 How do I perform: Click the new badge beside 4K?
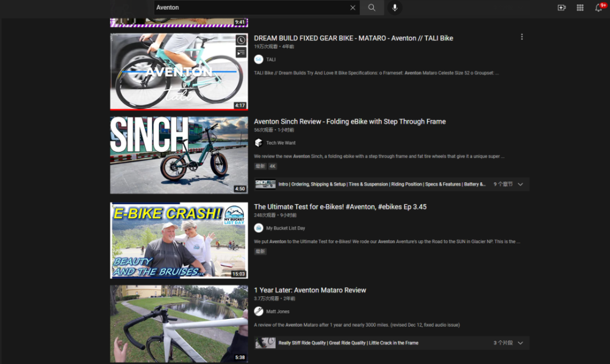click(260, 166)
